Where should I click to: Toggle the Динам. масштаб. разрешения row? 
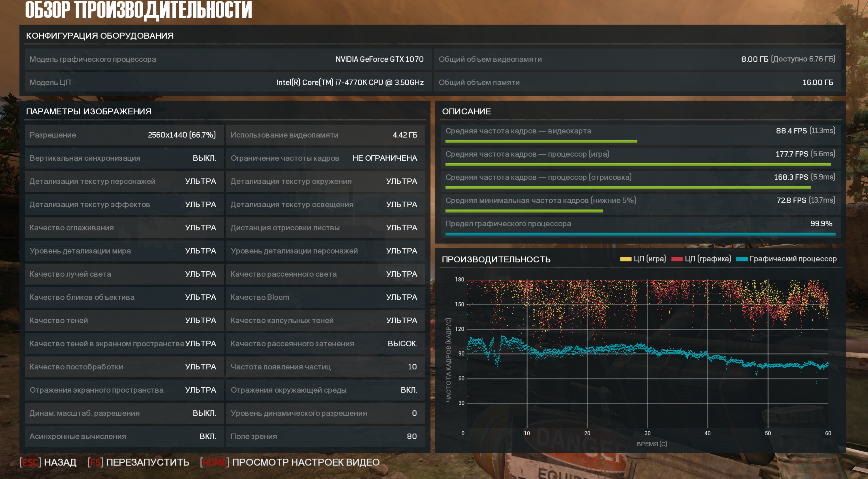(x=124, y=413)
